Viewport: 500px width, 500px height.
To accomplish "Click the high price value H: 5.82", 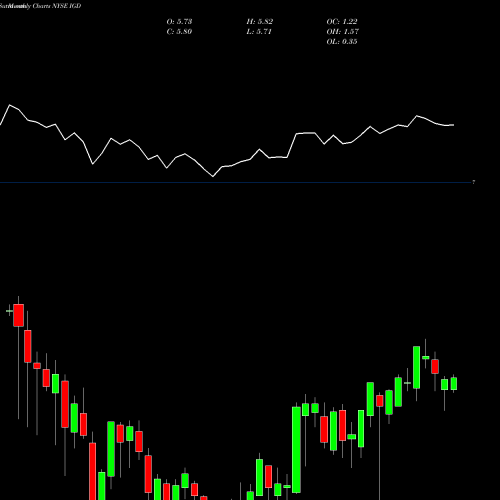I will [260, 22].
